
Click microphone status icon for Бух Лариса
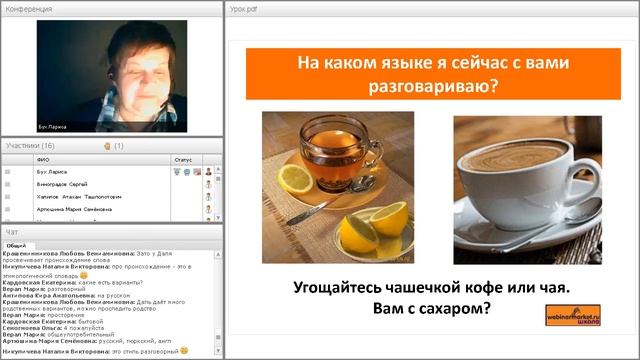(177, 172)
